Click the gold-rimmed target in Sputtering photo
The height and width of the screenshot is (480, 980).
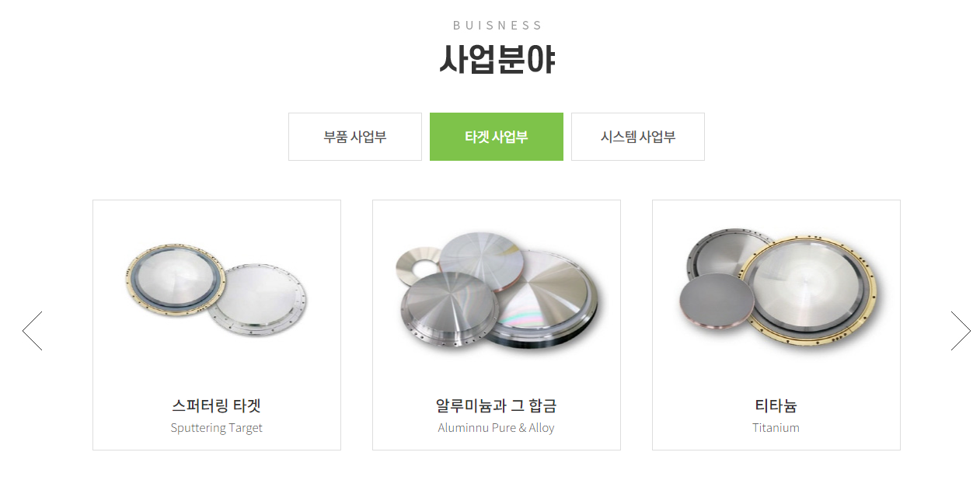pos(176,281)
